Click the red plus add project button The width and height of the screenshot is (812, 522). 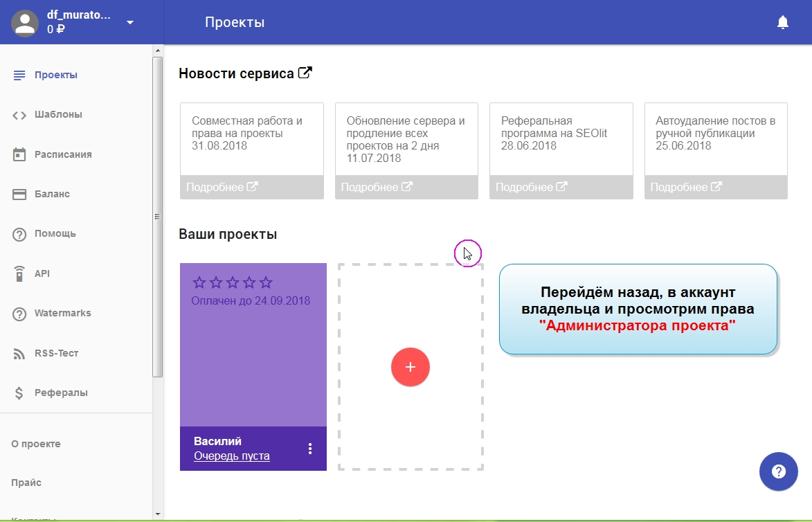click(410, 367)
